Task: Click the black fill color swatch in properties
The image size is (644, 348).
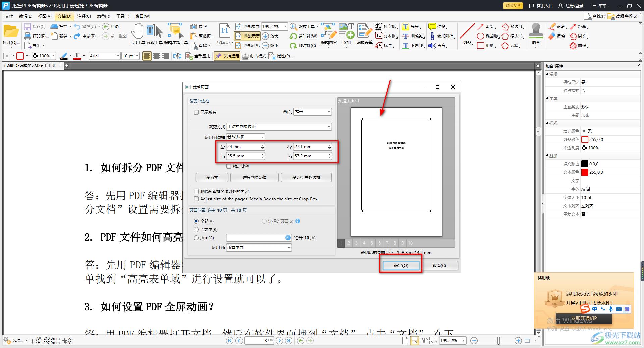Action: click(585, 164)
